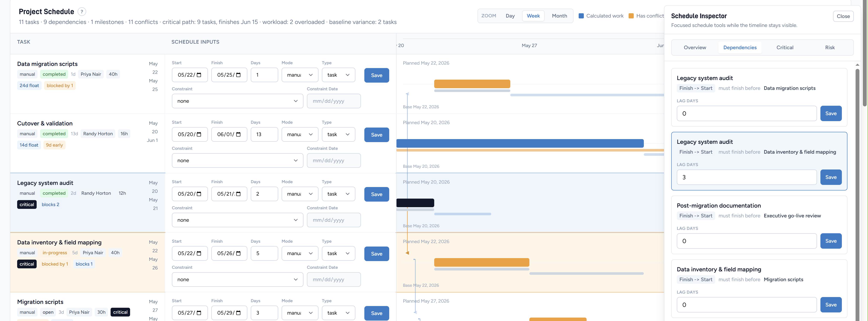Image resolution: width=868 pixels, height=321 pixels.
Task: Switch timeline zoom to Week
Action: (x=533, y=16)
